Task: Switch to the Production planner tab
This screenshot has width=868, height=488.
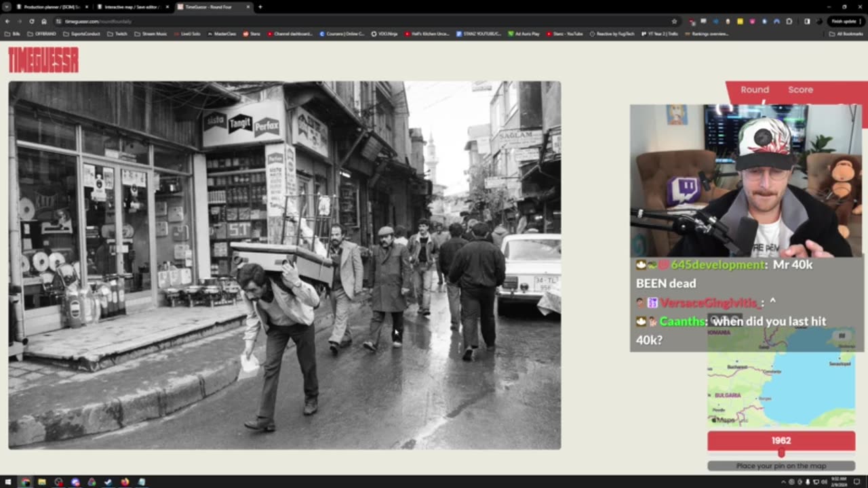Action: pos(47,7)
